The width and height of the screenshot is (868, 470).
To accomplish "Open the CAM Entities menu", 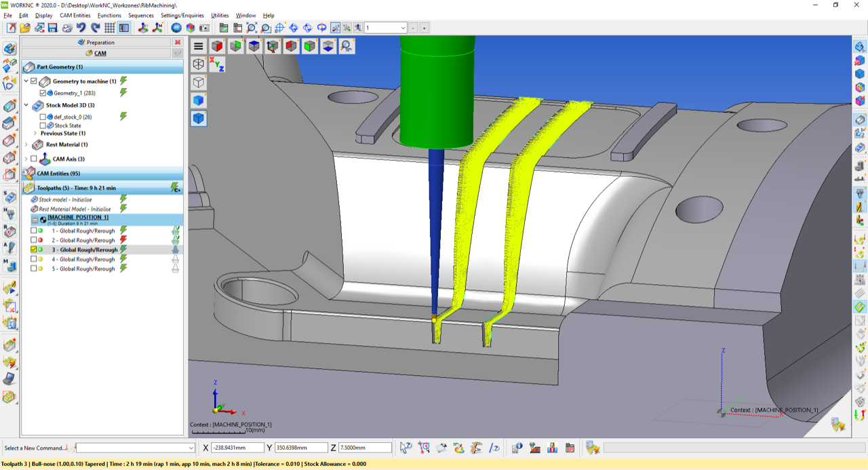I will 75,15.
